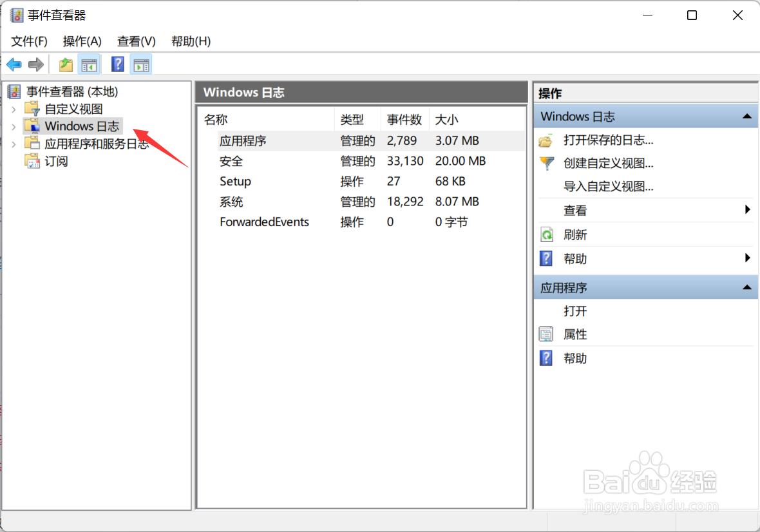Open the 帮助 submenu arrow in Windows 日志 actions
This screenshot has height=532, width=760.
click(x=747, y=258)
